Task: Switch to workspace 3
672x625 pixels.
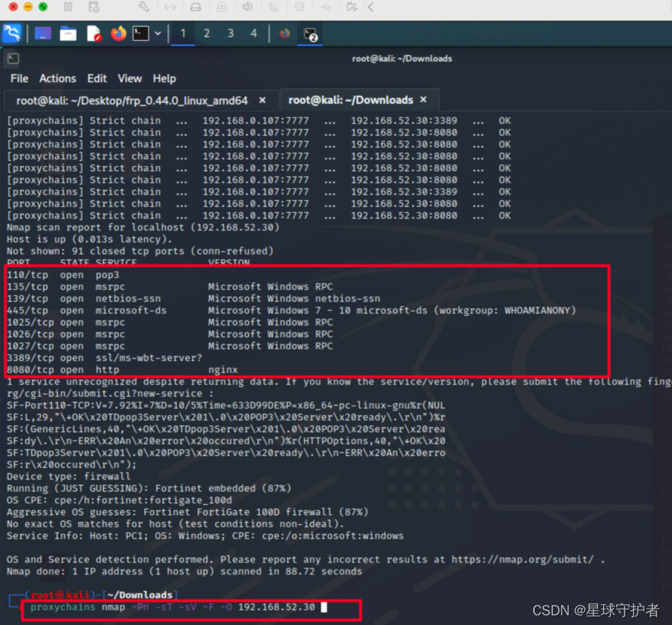Action: 231,33
